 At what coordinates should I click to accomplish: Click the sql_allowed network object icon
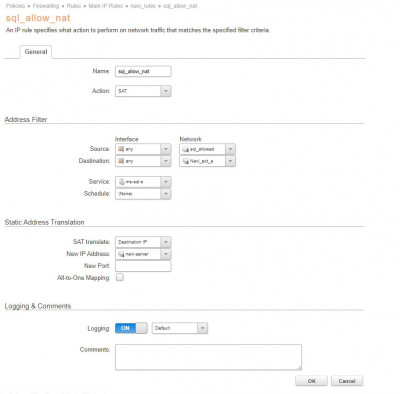pyautogui.click(x=186, y=149)
